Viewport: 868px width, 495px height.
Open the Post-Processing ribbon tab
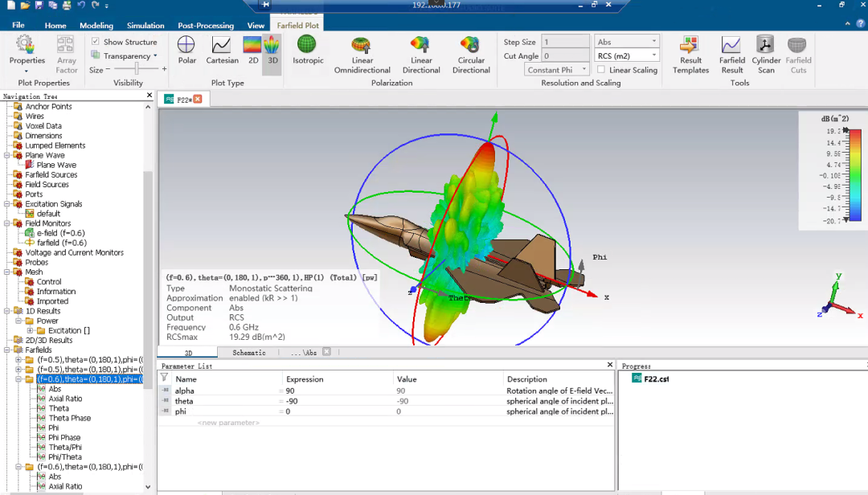pos(206,26)
